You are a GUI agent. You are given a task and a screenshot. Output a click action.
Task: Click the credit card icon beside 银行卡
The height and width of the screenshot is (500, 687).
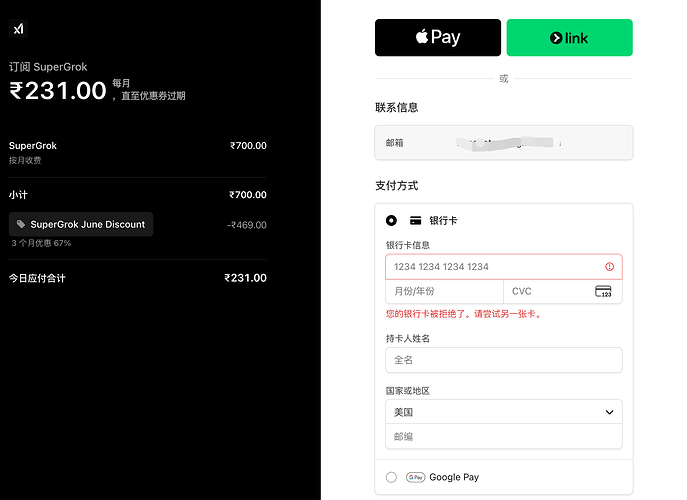(x=415, y=220)
